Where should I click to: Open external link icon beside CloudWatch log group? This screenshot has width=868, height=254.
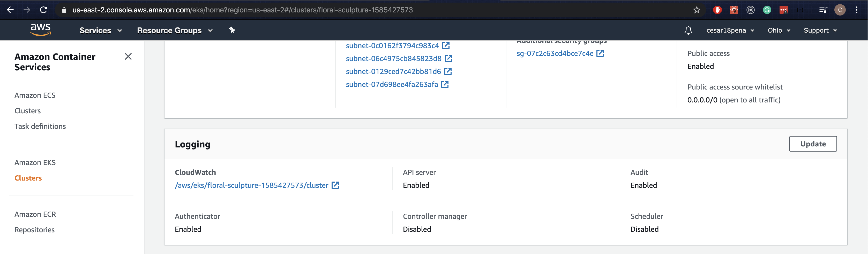point(335,185)
